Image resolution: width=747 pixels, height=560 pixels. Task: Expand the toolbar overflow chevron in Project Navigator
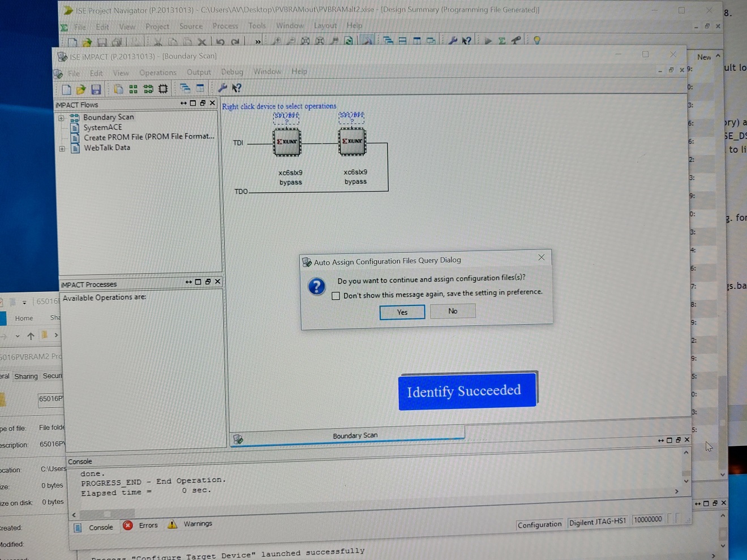coord(258,42)
